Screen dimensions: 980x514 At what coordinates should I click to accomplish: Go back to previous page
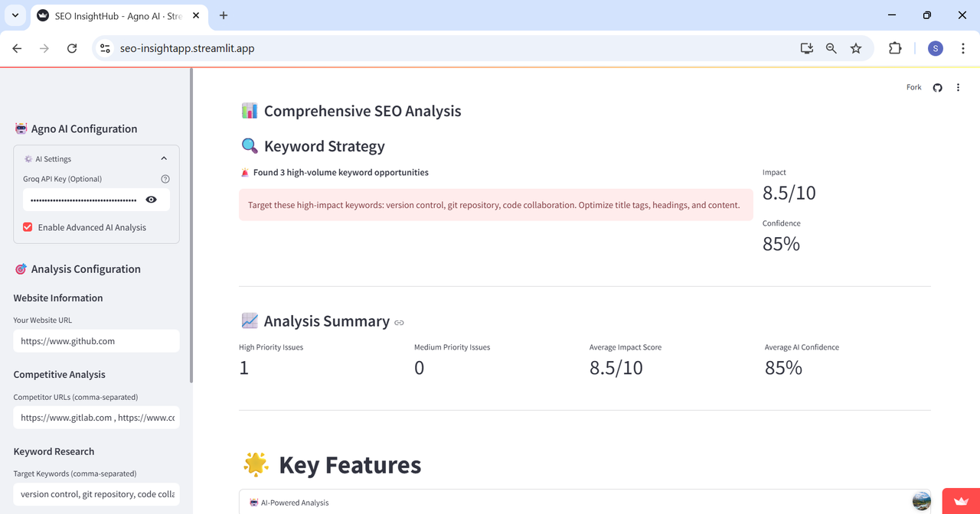tap(17, 48)
